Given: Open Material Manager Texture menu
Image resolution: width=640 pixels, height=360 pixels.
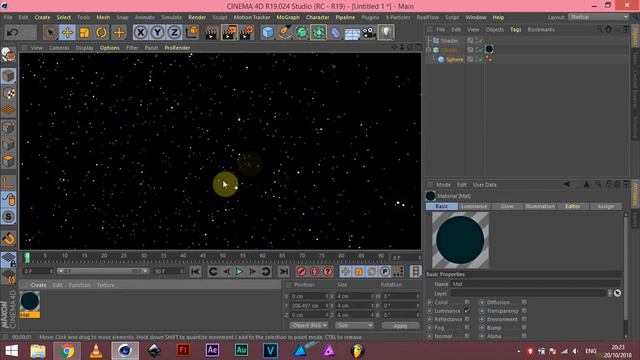Looking at the screenshot, I should point(105,285).
